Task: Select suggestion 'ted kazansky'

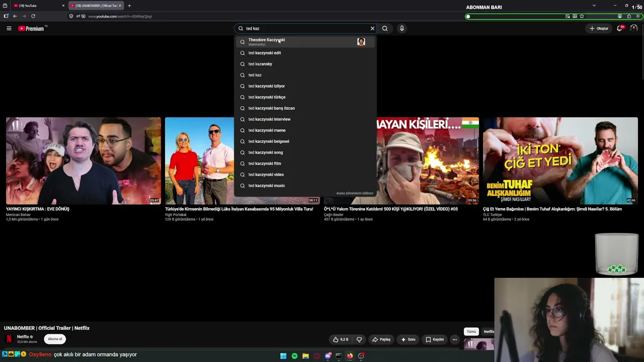Action: [x=305, y=64]
